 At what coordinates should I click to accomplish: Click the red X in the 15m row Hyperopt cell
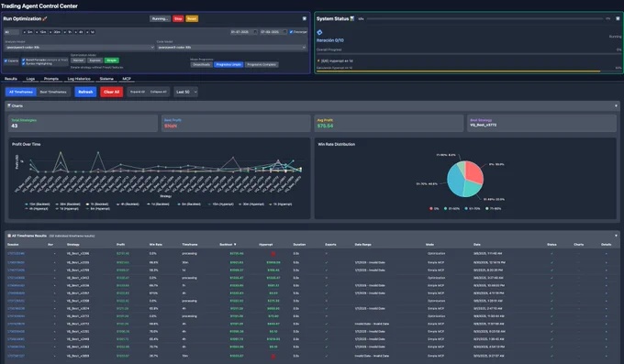tap(273, 356)
